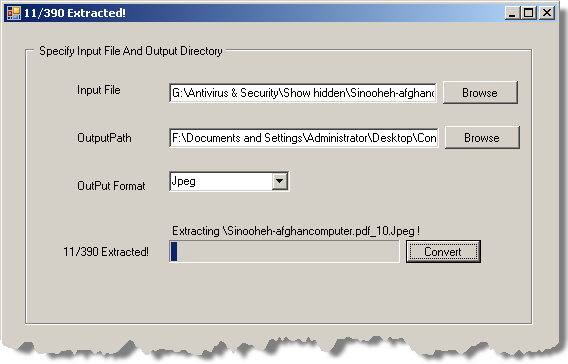Click the Convert button

click(443, 252)
